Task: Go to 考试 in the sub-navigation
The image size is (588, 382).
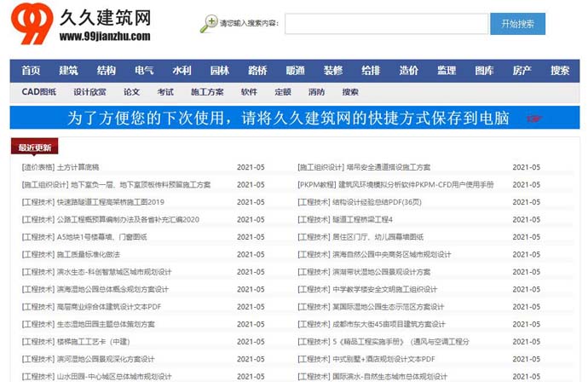Action: [165, 92]
